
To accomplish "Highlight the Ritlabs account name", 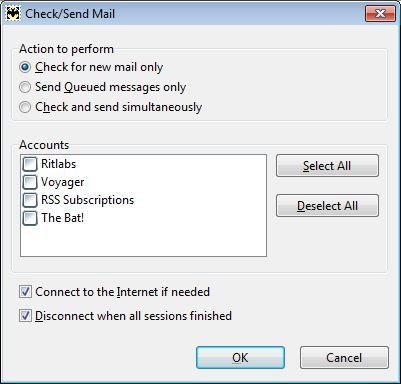I will point(58,164).
